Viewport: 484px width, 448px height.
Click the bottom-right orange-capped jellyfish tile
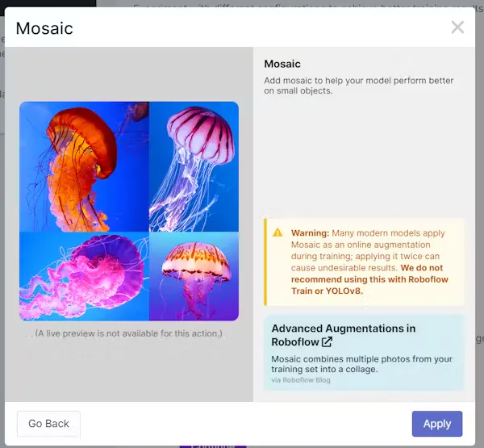[194, 276]
